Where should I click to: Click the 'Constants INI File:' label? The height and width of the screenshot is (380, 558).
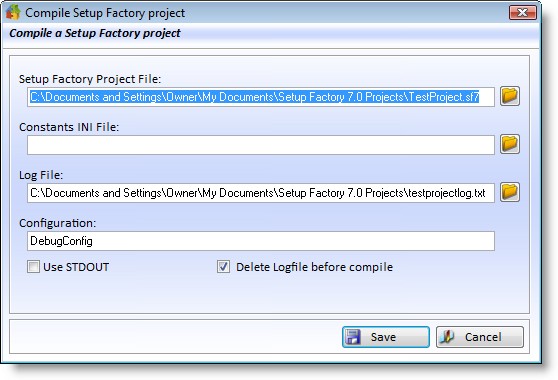click(x=69, y=127)
